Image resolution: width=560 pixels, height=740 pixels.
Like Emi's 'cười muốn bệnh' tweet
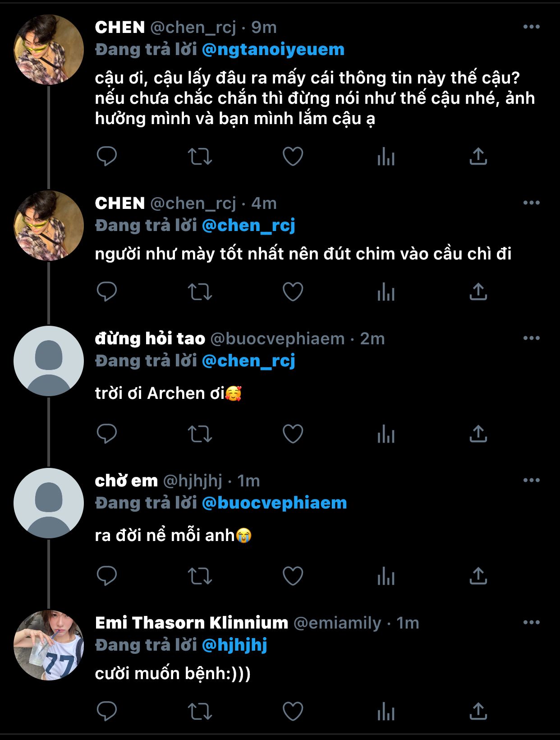point(293,712)
